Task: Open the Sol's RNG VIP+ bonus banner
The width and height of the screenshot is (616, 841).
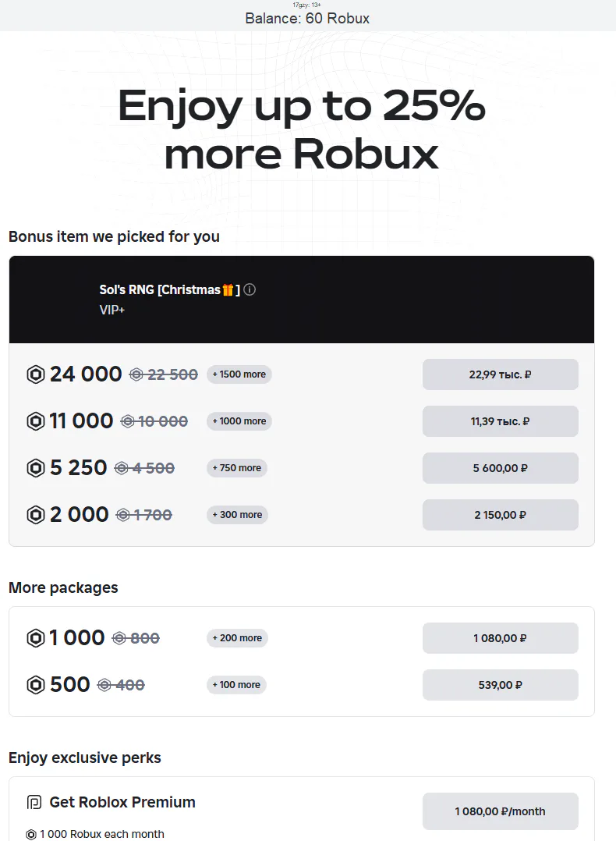Action: point(301,300)
